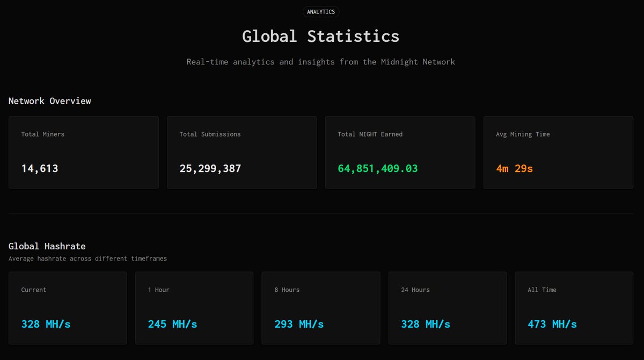Select the Total Miners stat card
This screenshot has height=360, width=644.
[x=83, y=152]
